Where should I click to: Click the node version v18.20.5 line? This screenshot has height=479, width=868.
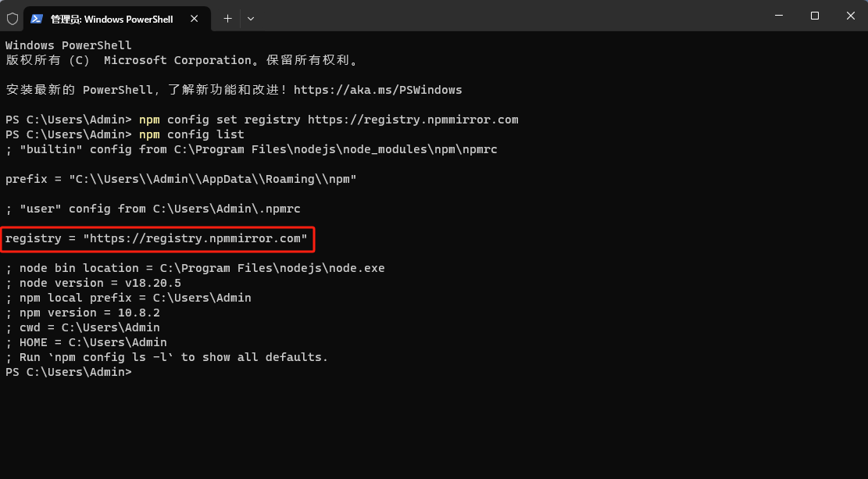[93, 283]
